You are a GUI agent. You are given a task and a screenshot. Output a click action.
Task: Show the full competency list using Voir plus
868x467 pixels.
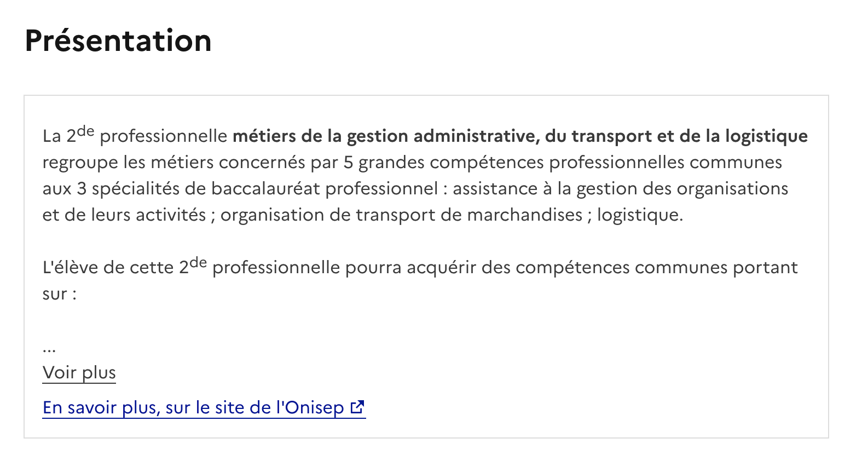(79, 372)
